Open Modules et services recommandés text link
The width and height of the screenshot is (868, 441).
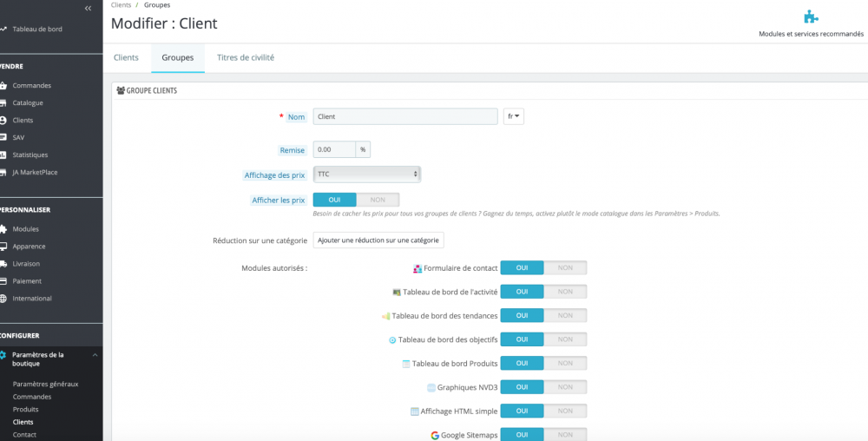[811, 34]
